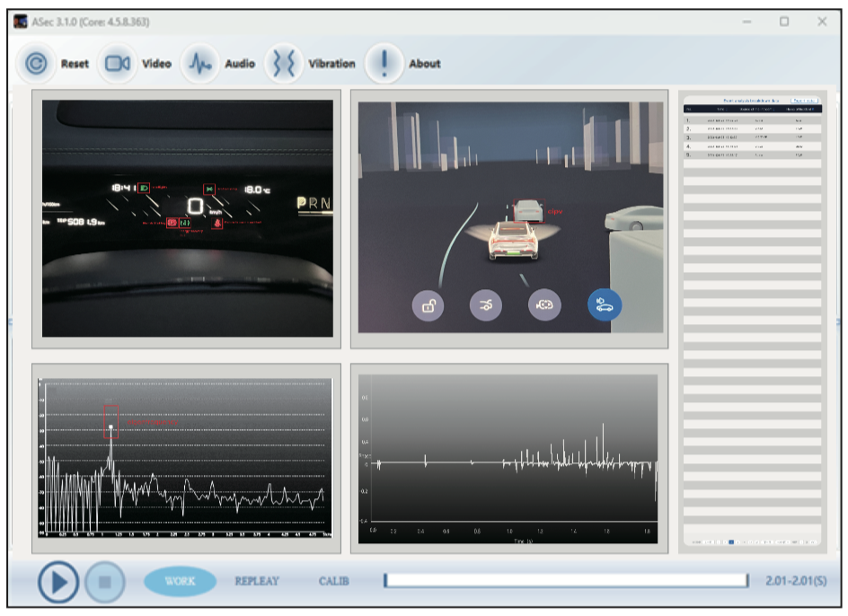This screenshot has width=848, height=616.
Task: Select the 3D driving scene visualization panel
Action: pyautogui.click(x=510, y=217)
